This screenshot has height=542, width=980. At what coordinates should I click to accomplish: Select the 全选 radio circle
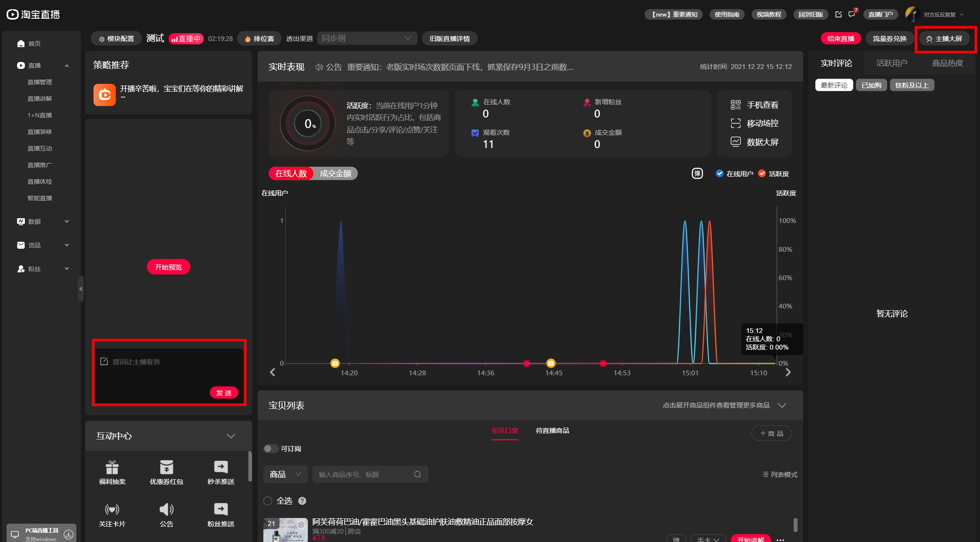point(268,501)
